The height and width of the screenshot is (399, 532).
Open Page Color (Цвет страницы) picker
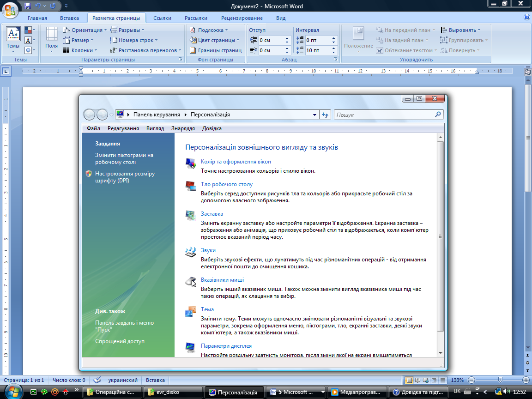(214, 40)
